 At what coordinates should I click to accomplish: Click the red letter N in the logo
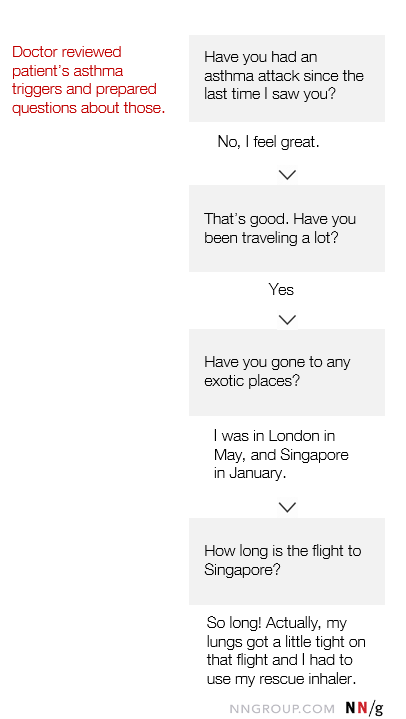point(362,708)
